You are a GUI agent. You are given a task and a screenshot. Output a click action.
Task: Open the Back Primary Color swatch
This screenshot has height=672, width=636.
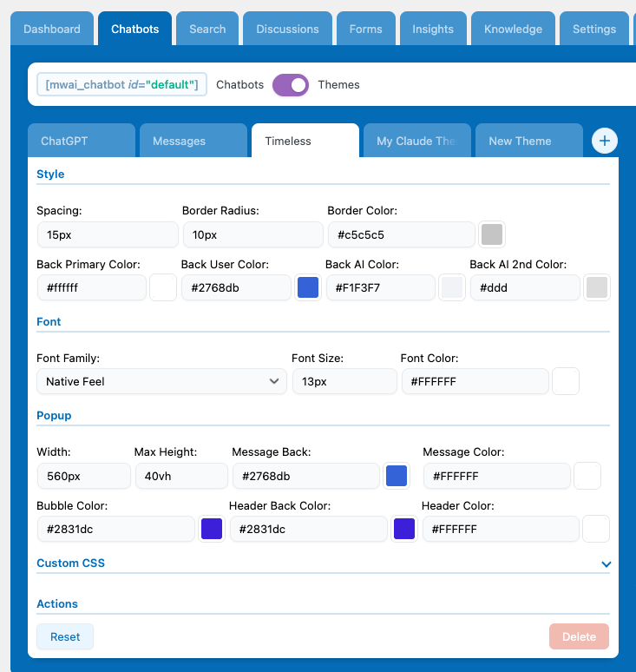tap(163, 287)
